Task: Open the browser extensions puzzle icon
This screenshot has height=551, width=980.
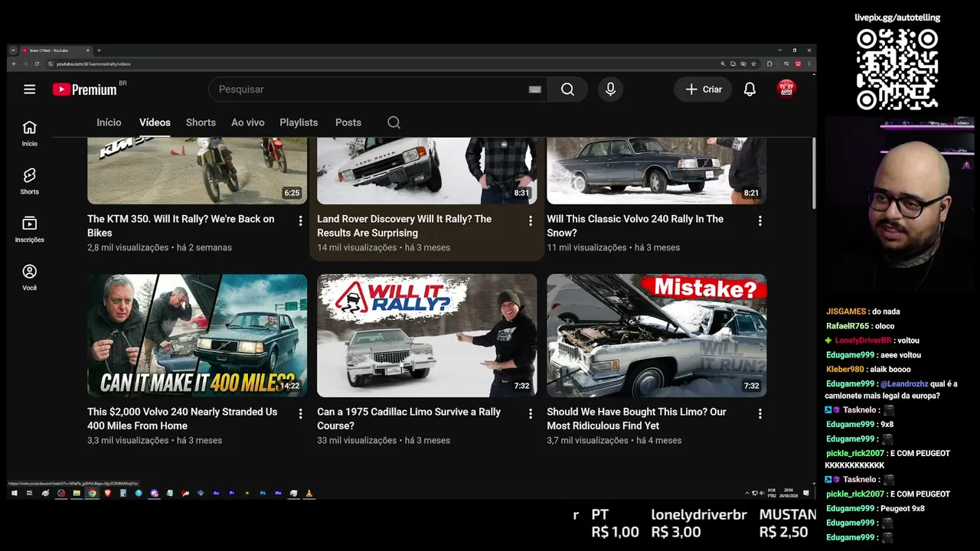Action: point(769,64)
